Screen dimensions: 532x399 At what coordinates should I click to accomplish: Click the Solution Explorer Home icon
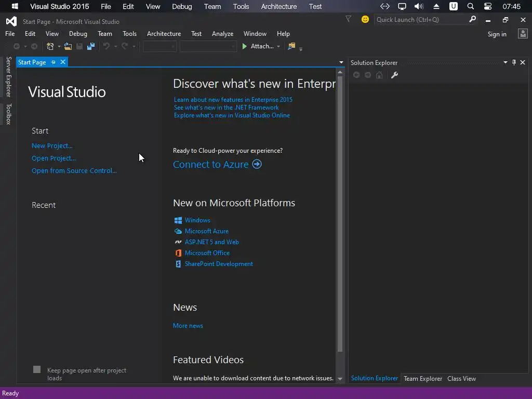pyautogui.click(x=379, y=75)
